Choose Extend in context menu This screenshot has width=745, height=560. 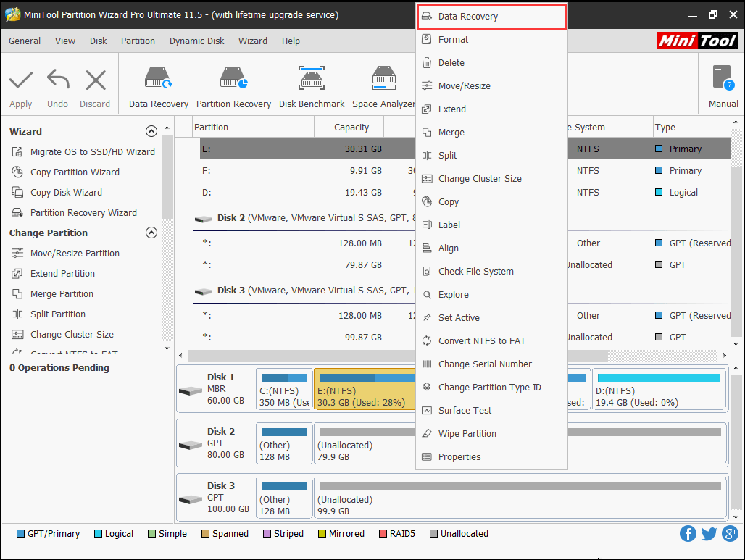click(x=492, y=109)
